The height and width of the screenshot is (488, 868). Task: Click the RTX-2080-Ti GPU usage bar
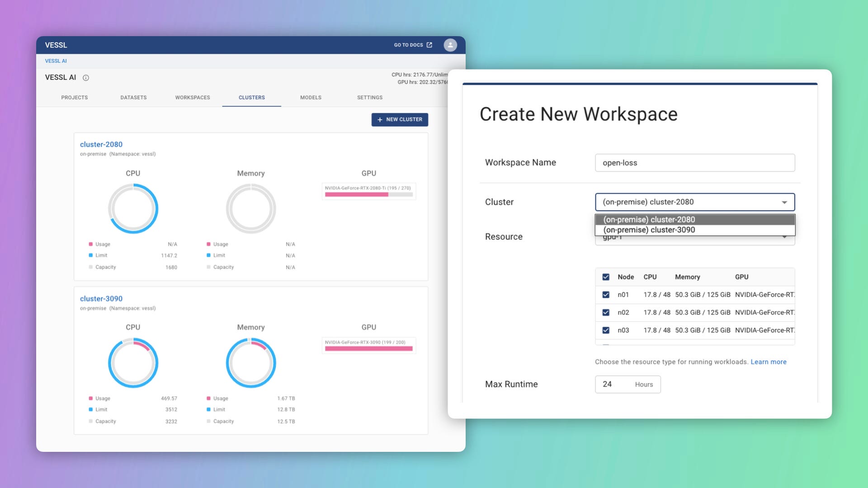tap(369, 195)
